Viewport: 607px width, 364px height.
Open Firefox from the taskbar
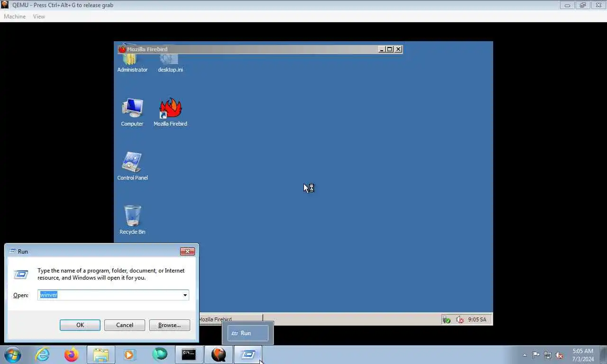[x=72, y=355]
